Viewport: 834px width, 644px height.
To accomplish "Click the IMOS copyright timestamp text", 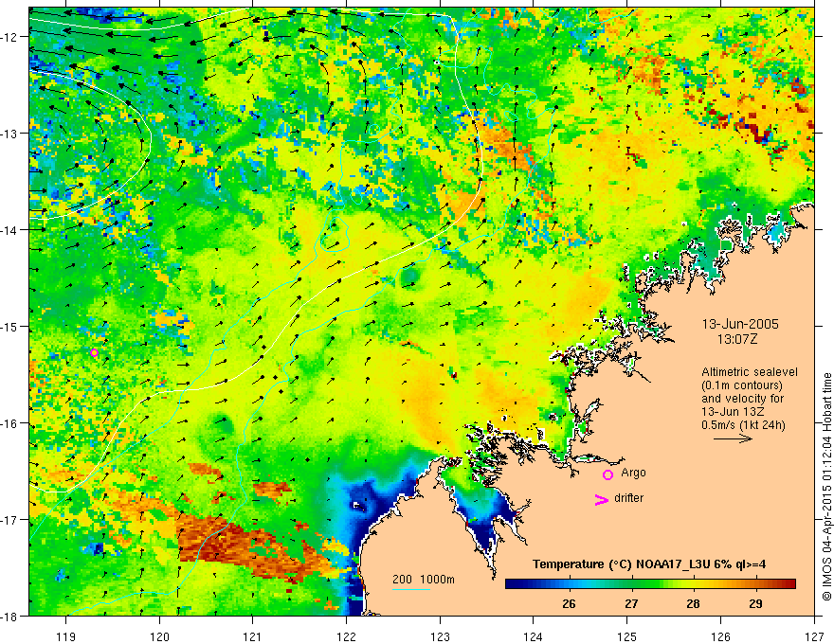I will (x=826, y=487).
